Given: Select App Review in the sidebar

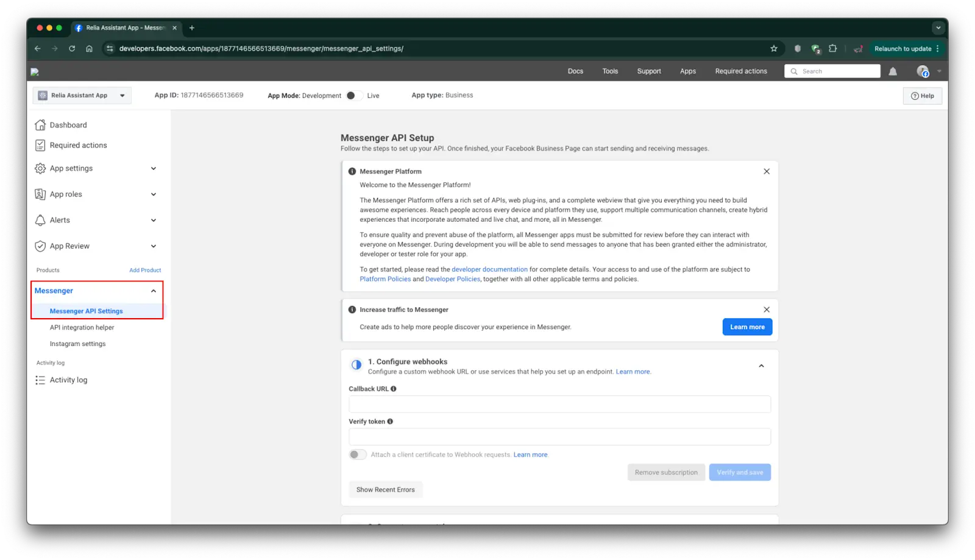Looking at the screenshot, I should click(x=69, y=246).
